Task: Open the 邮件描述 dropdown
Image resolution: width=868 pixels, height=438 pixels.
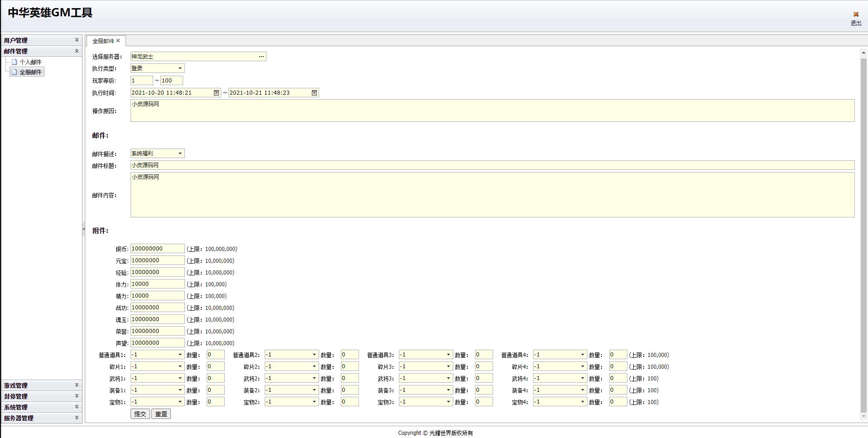Action: point(180,154)
